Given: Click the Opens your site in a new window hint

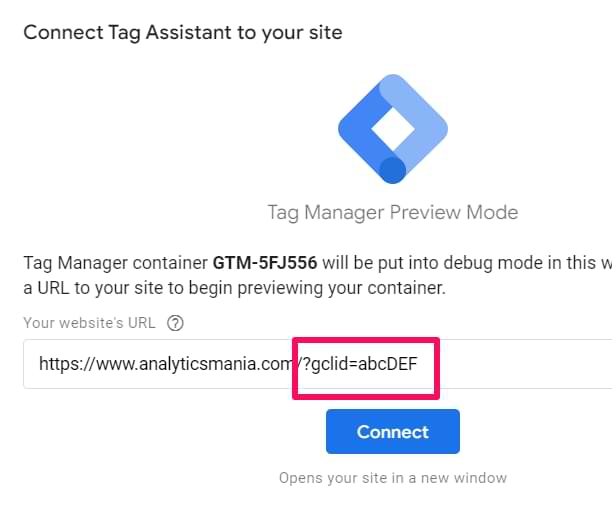Looking at the screenshot, I should (x=393, y=478).
